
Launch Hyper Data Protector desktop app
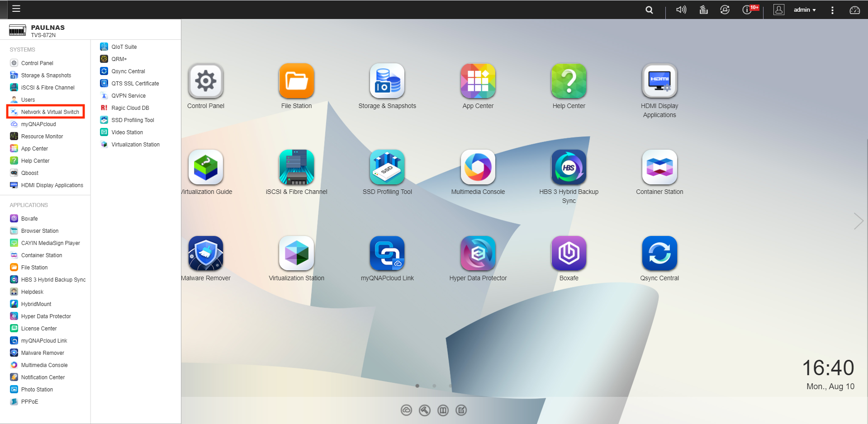[x=478, y=254]
